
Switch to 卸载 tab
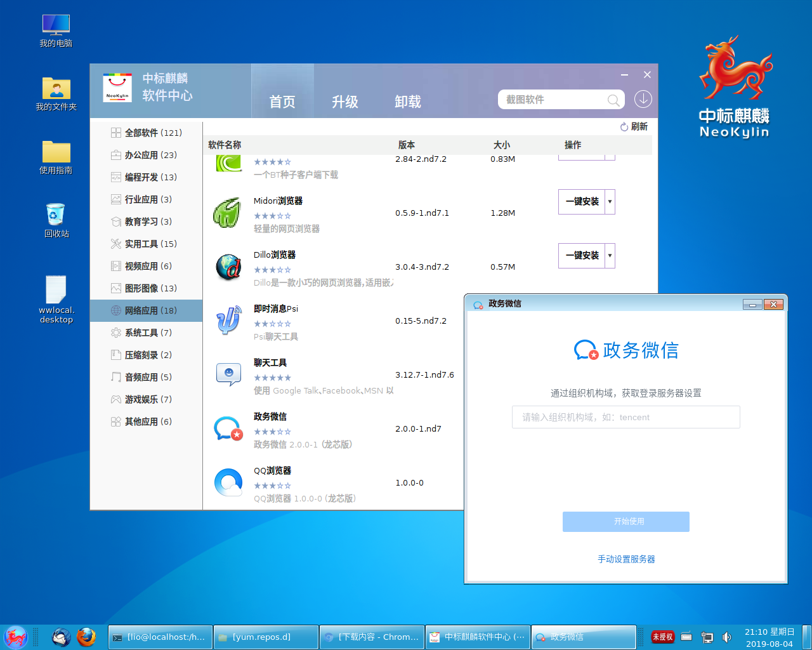[x=408, y=102]
